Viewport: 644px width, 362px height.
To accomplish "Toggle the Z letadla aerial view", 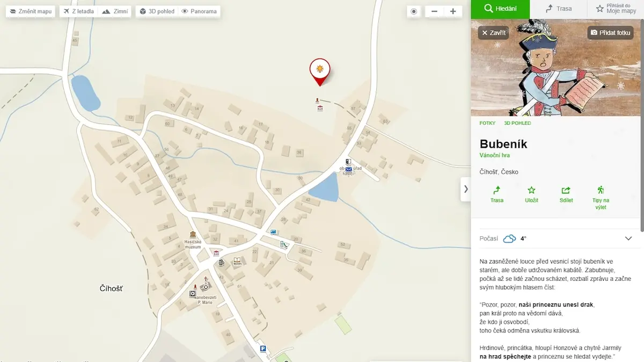I will tap(78, 11).
